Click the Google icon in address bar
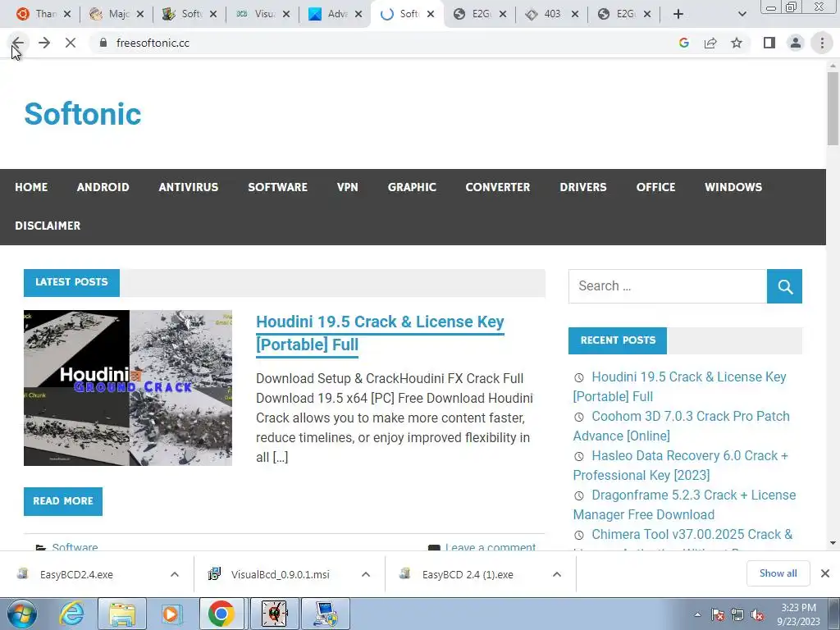The width and height of the screenshot is (840, 630). [683, 43]
